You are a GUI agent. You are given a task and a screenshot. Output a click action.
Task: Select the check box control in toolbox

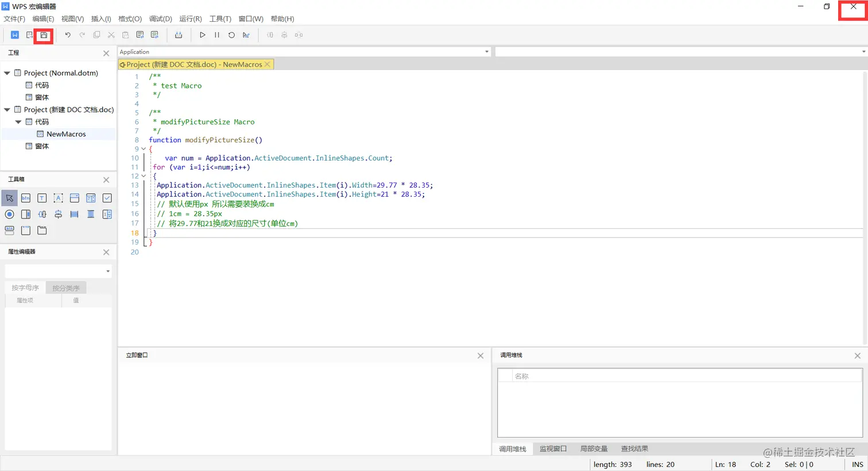coord(107,198)
